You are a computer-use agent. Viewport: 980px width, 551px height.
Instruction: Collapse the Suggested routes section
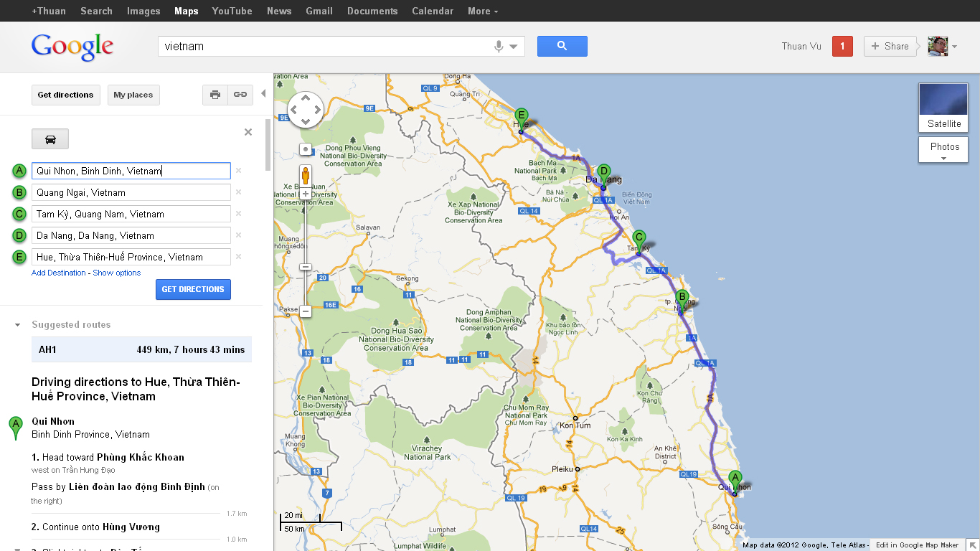[x=18, y=325]
